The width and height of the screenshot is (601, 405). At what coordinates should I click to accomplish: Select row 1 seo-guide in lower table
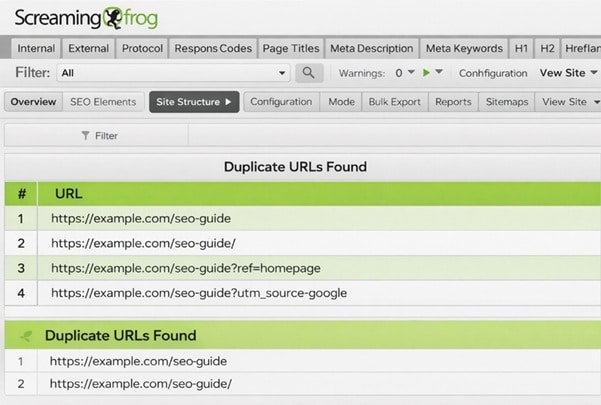coord(303,361)
